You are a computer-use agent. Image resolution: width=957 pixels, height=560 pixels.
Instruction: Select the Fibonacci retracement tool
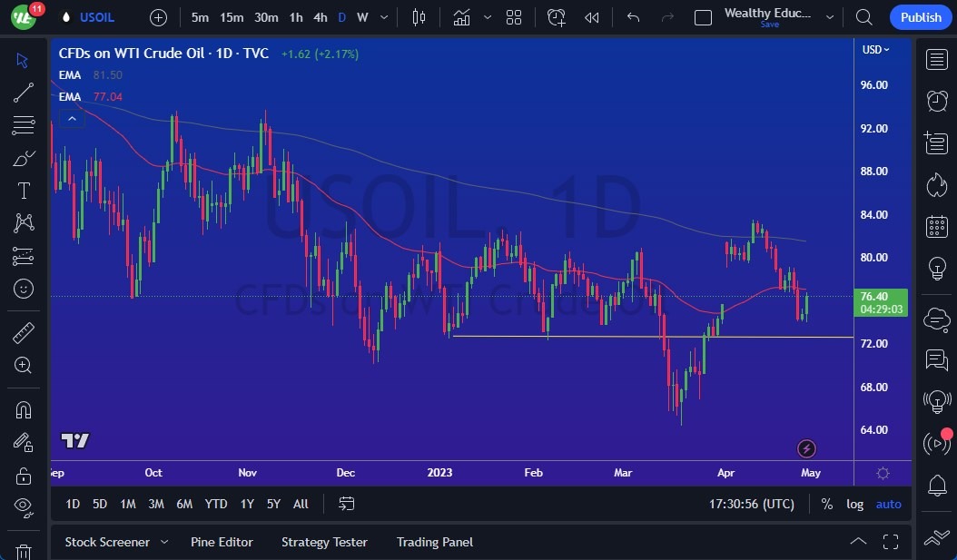click(24, 125)
